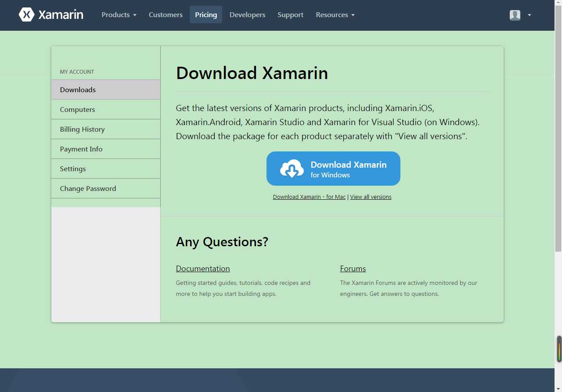
Task: Select the Pricing nav item
Action: (x=206, y=14)
